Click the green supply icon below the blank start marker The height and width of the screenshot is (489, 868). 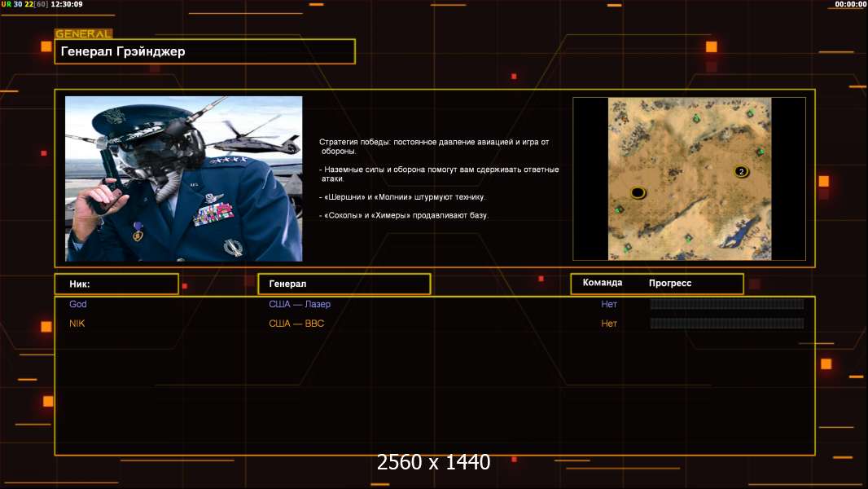coord(619,210)
